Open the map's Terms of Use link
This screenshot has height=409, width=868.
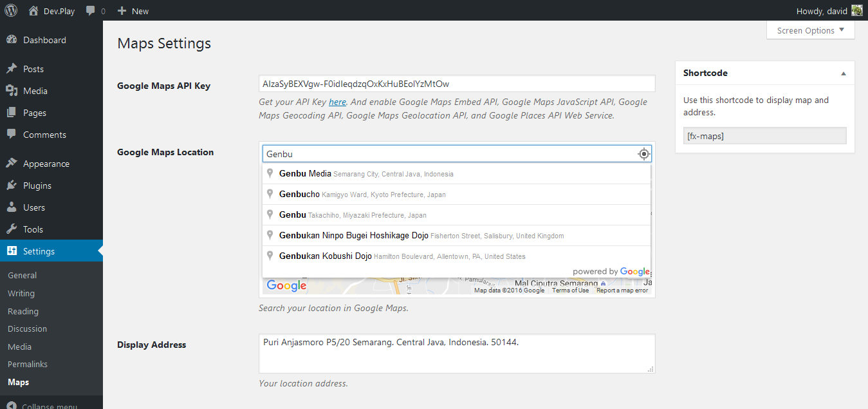coord(570,290)
